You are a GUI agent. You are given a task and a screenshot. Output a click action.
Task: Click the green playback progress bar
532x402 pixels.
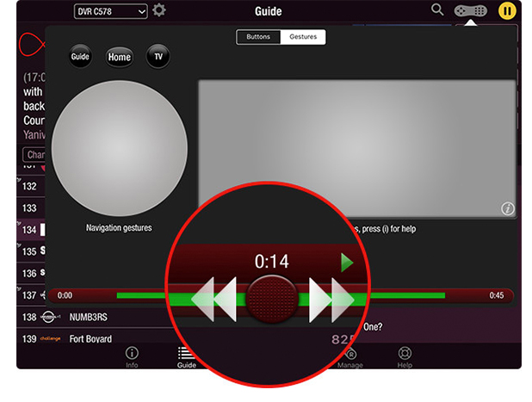(x=281, y=296)
